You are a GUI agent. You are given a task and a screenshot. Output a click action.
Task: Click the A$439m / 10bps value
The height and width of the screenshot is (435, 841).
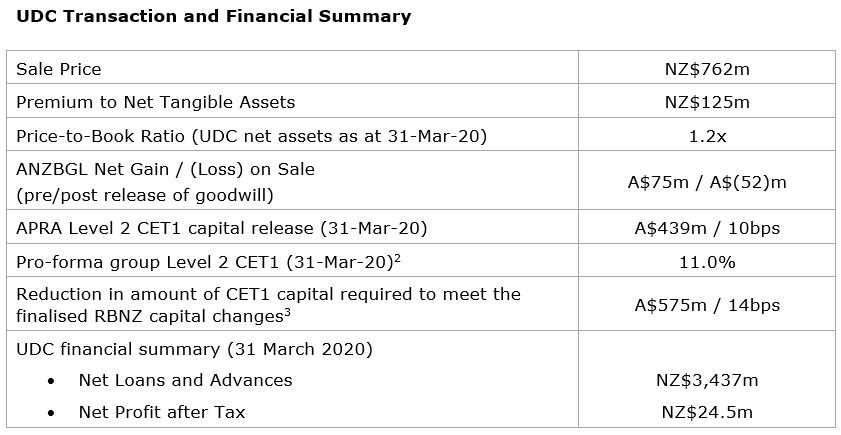coord(707,228)
